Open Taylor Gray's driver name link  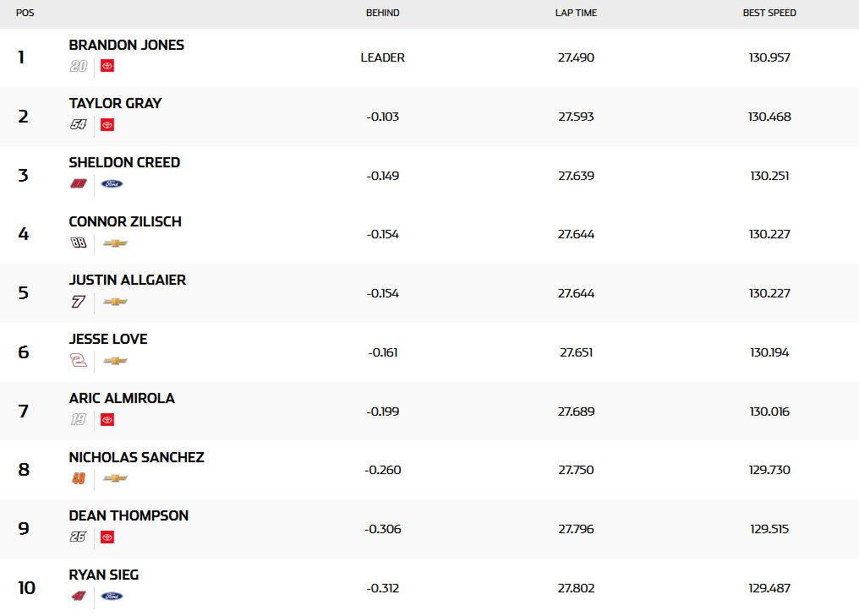(x=115, y=103)
